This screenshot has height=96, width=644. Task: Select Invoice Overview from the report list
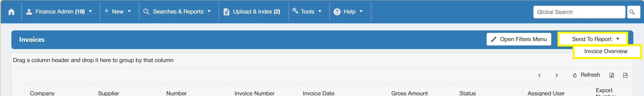point(605,51)
